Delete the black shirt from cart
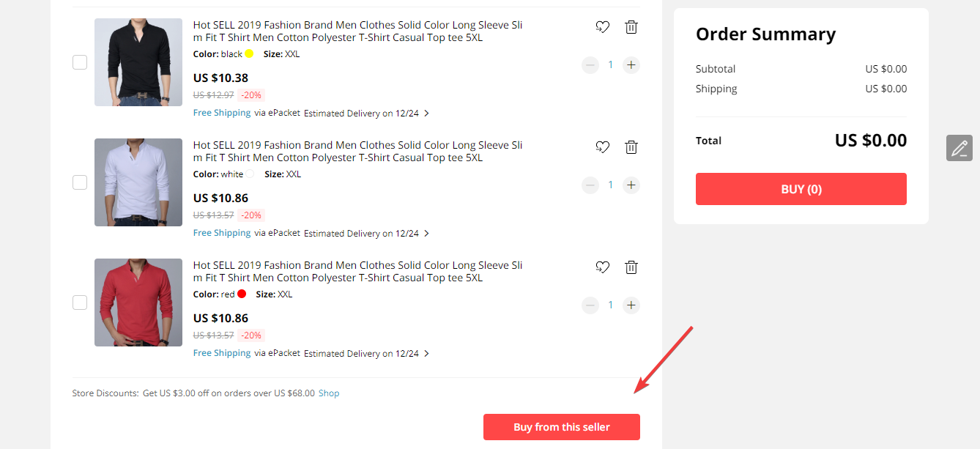The width and height of the screenshot is (980, 449). pos(631,27)
